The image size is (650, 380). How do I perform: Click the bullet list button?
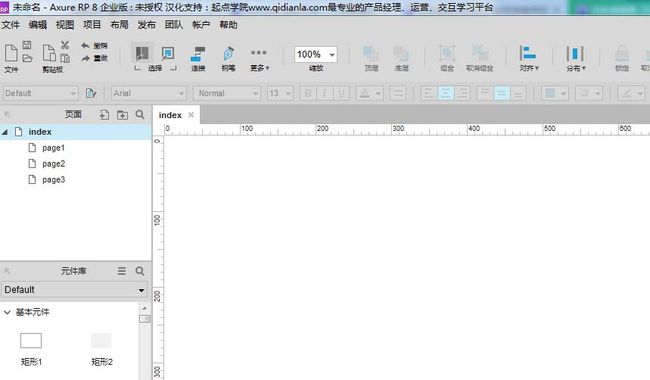[398, 93]
